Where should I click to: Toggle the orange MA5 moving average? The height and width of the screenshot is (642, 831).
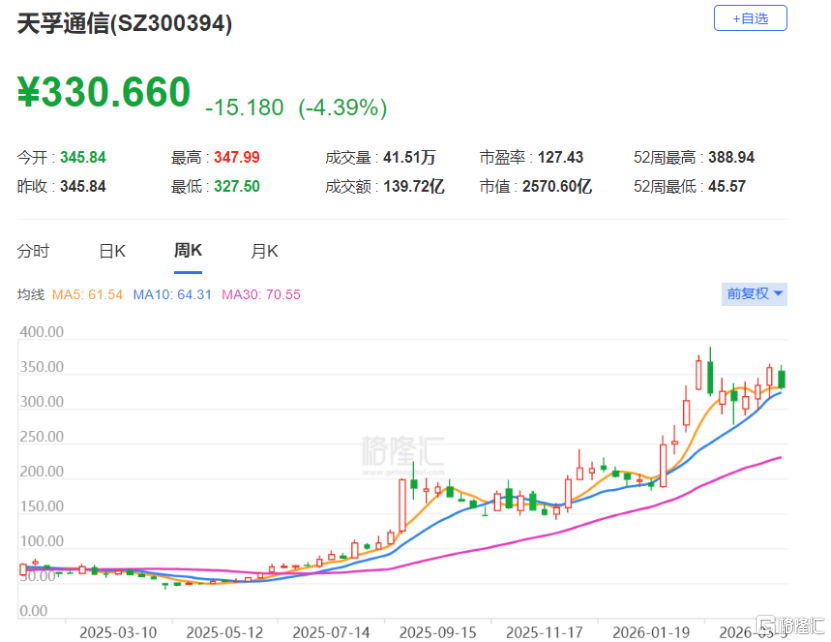pyautogui.click(x=87, y=294)
